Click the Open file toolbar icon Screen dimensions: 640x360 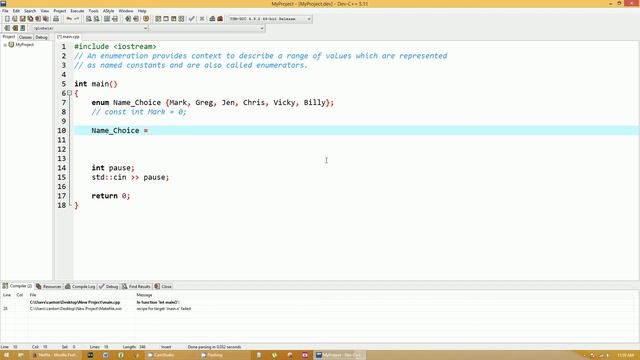coord(15,19)
